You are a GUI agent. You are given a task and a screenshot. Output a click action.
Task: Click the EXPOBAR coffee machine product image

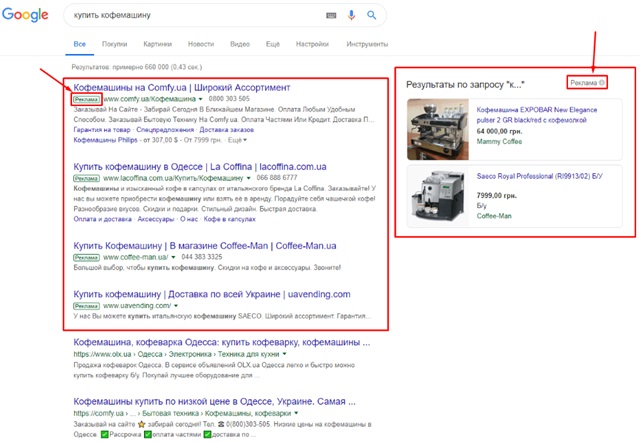[x=438, y=129]
